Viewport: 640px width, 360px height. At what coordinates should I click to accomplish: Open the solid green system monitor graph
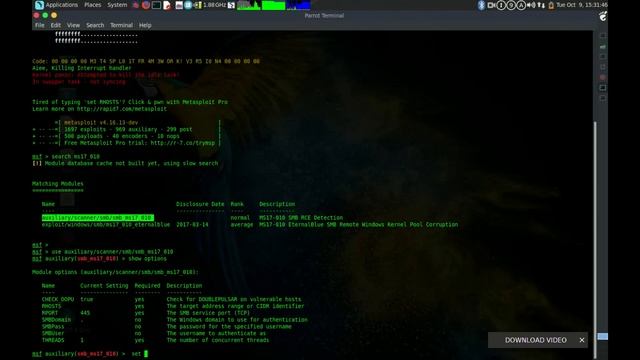273,5
